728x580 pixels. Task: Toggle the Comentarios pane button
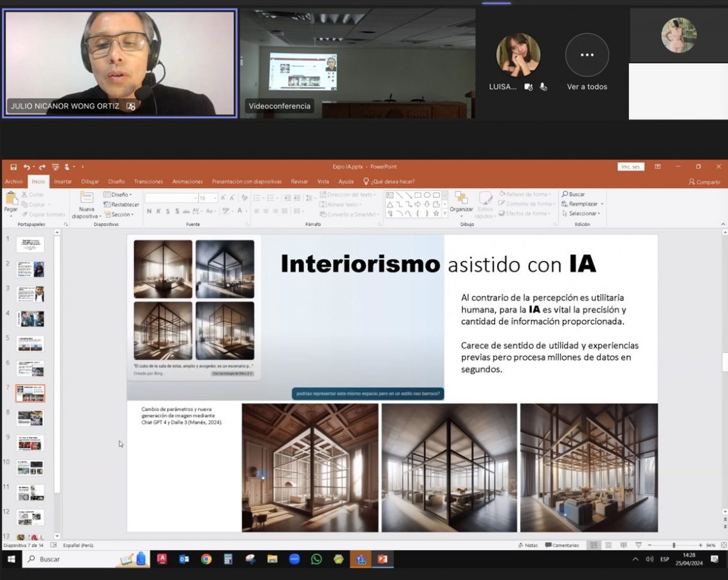coord(562,546)
